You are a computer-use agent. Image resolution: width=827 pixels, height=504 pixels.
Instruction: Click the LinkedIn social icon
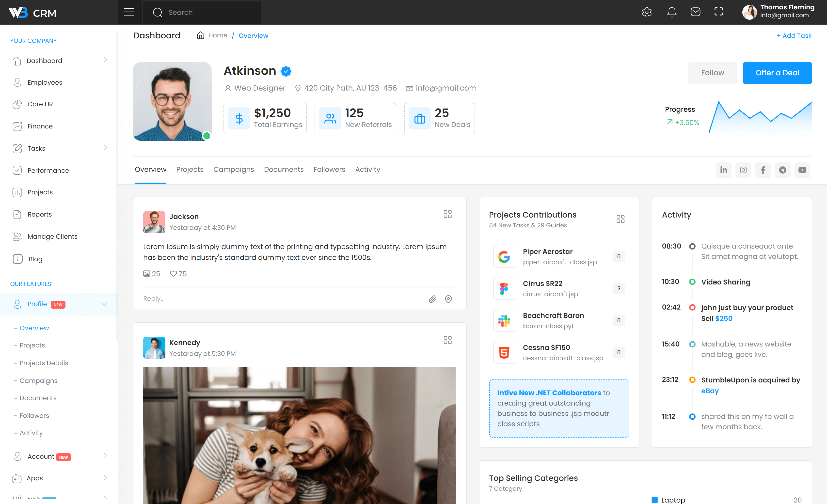coord(724,170)
